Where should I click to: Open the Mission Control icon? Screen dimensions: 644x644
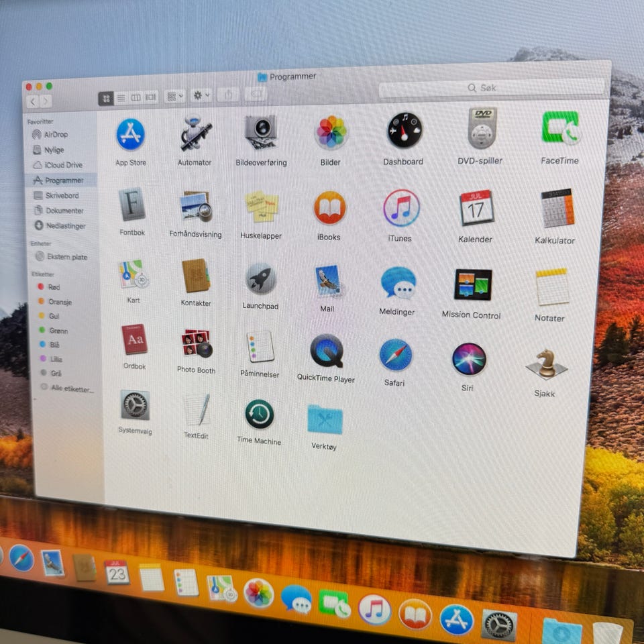pos(473,284)
